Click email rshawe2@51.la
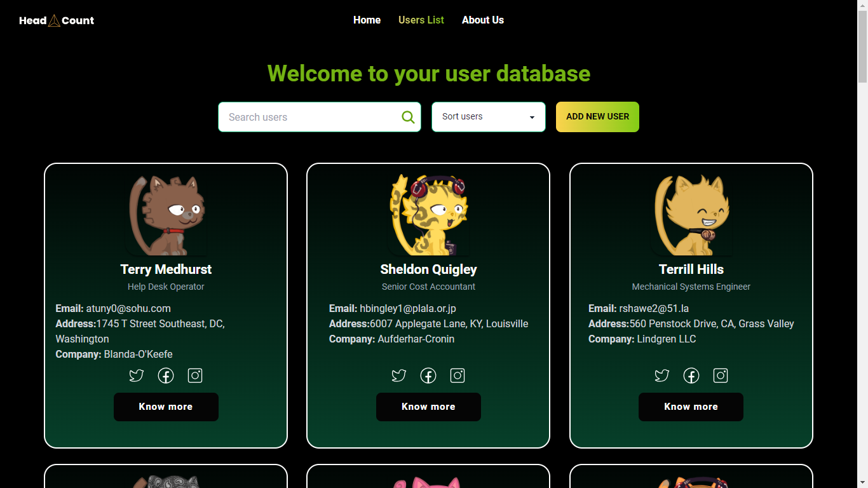 point(654,308)
